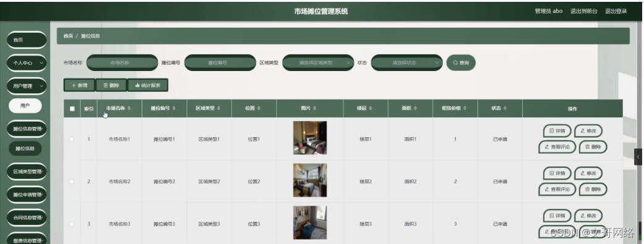Click 退出到前台 in the top bar
This screenshot has width=644, height=244.
tap(583, 11)
